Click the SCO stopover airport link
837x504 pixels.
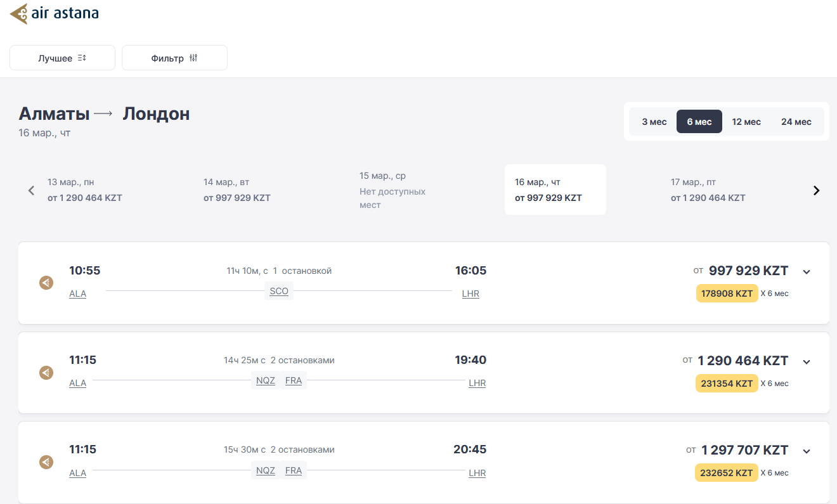[x=279, y=292]
